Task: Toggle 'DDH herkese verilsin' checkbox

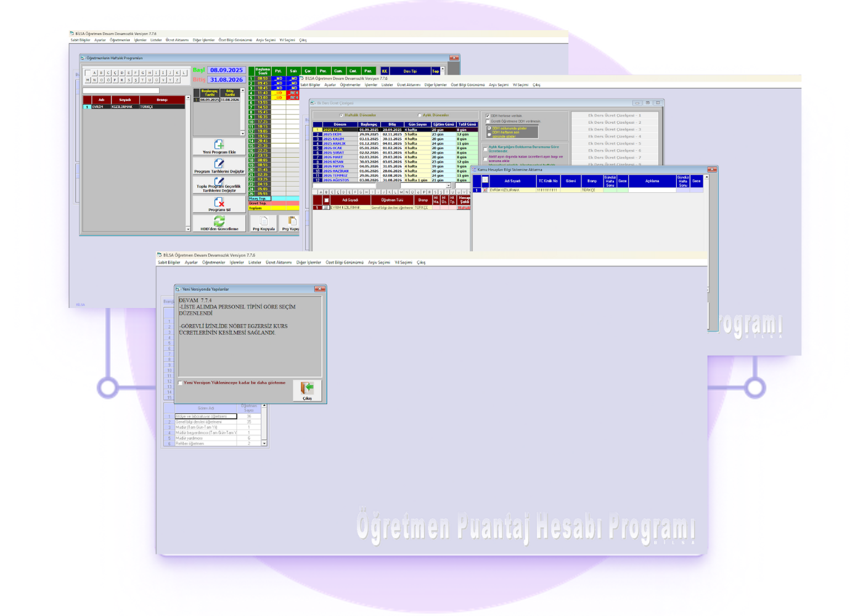Action: pyautogui.click(x=488, y=116)
